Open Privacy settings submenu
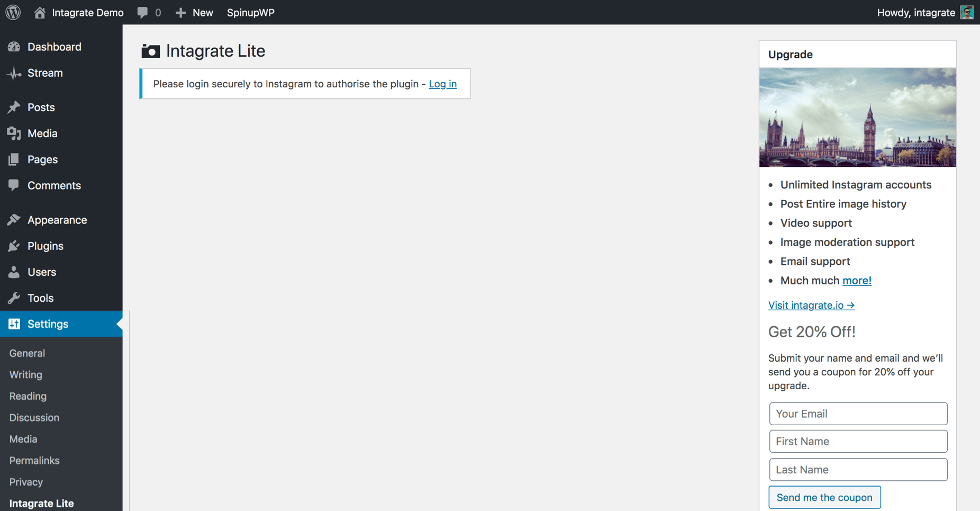Screen dimensions: 980x511 point(26,482)
